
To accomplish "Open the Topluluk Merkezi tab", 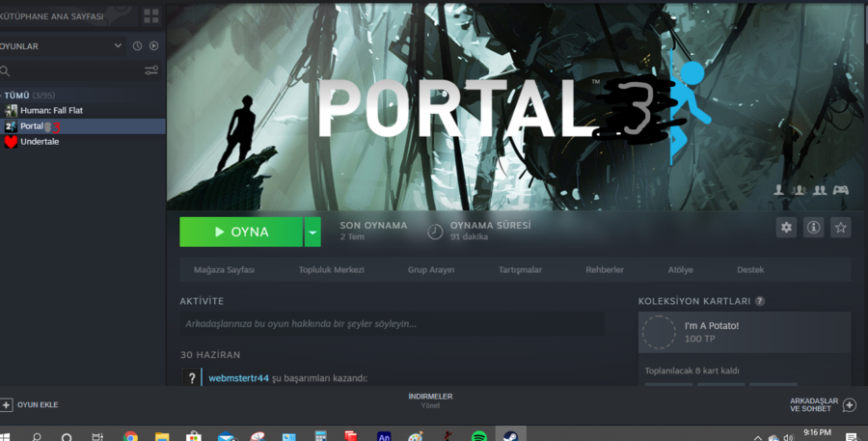I will coord(332,270).
